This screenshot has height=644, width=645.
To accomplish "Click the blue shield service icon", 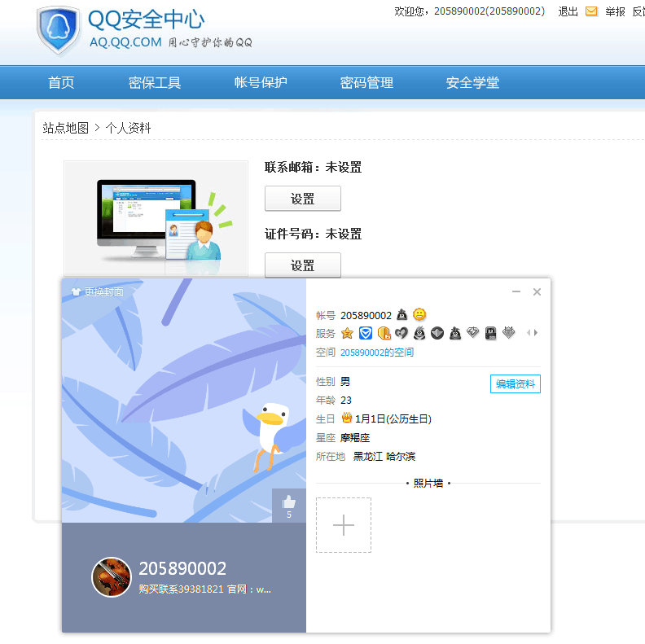I will 366,333.
